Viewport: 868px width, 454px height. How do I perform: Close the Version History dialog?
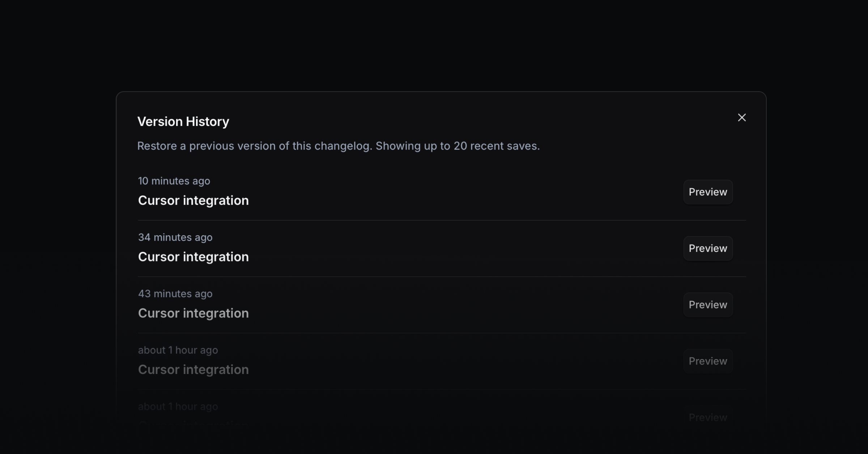[x=742, y=118]
